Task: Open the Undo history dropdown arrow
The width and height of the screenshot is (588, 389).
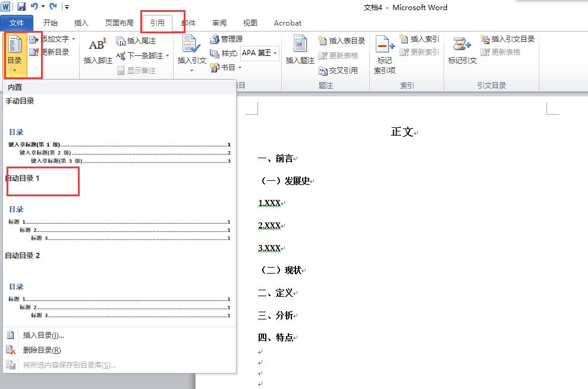Action: 43,7
